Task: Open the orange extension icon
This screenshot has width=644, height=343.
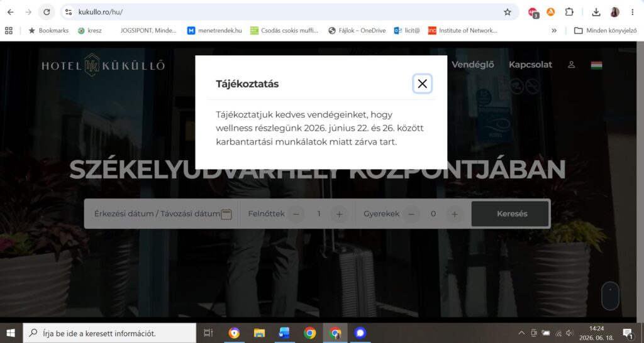Action: tap(551, 12)
